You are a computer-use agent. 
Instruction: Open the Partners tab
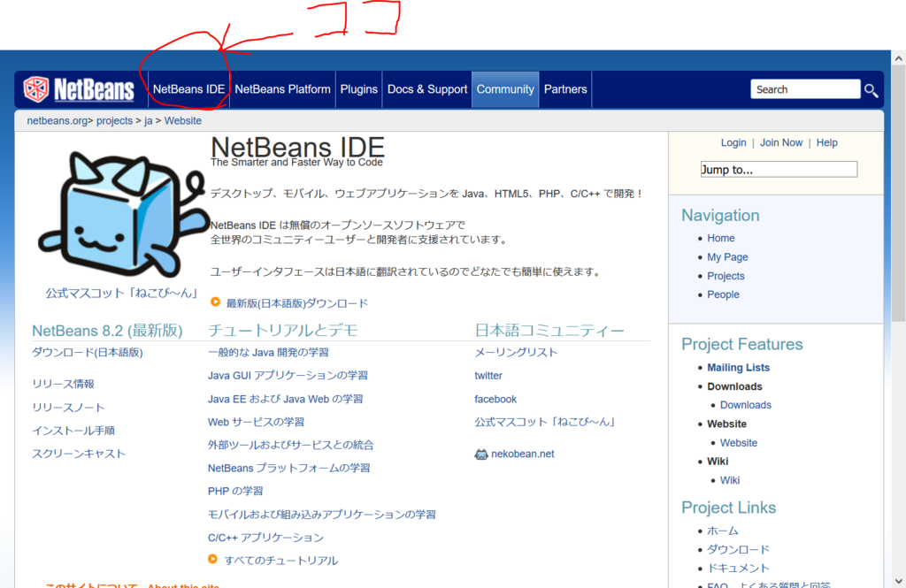point(565,89)
